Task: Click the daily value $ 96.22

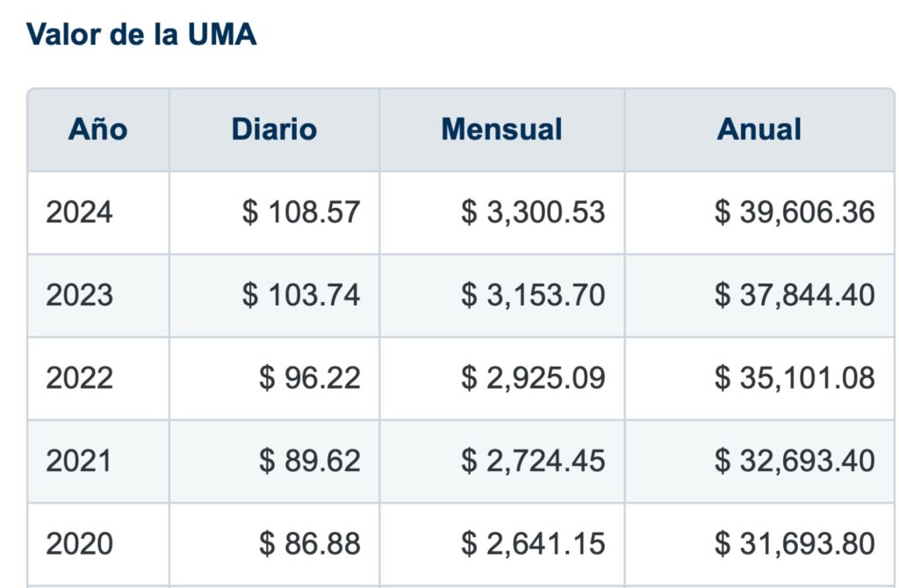Action: [310, 377]
